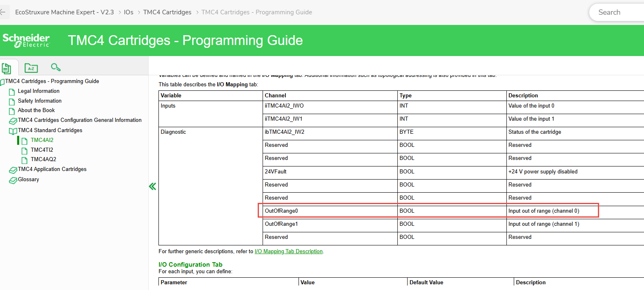Select the TMC4AI2 topic
This screenshot has width=644, height=290.
pyautogui.click(x=42, y=140)
